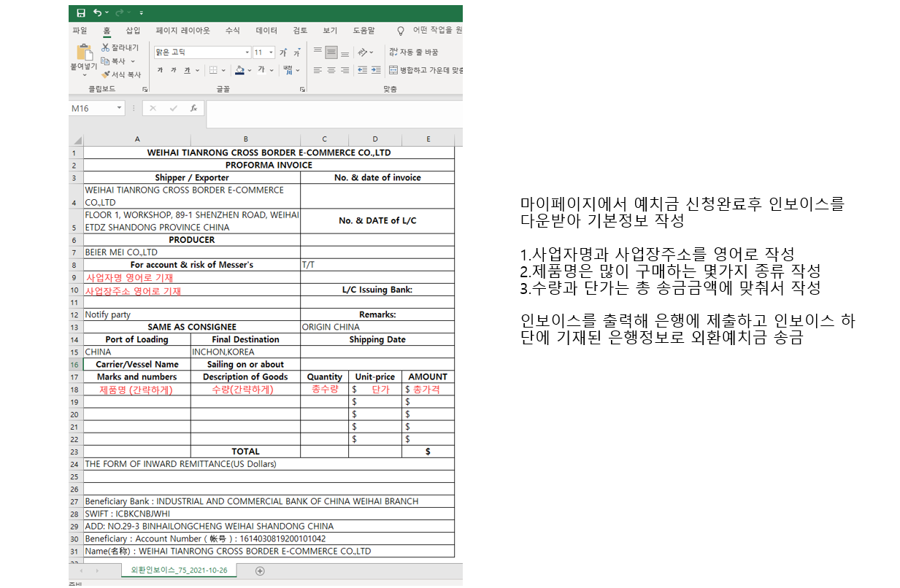Expand the 복사 copy options arrow
900x588 pixels.
133,61
